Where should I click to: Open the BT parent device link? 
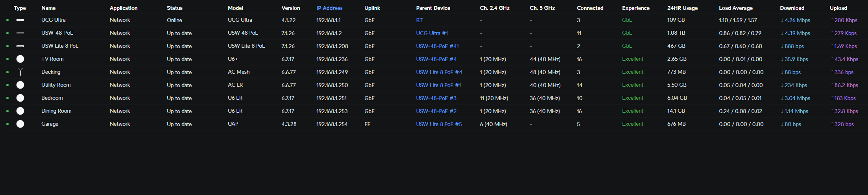tap(419, 20)
